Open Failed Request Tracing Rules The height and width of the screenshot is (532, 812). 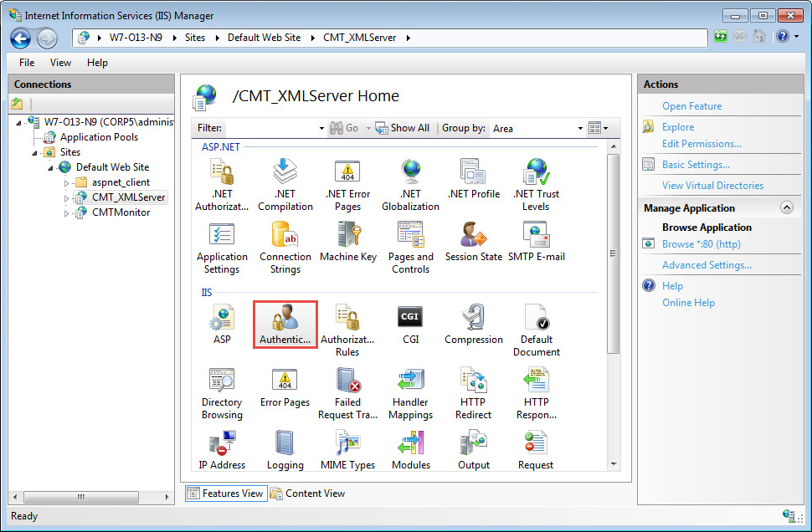(x=347, y=393)
